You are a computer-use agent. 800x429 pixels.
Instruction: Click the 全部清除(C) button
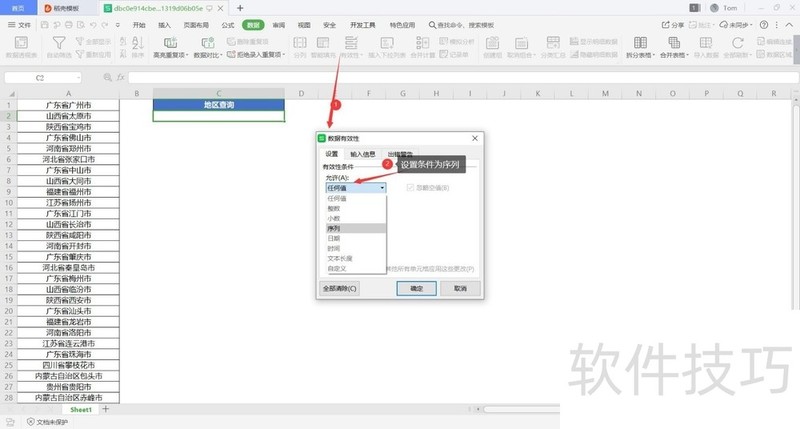point(340,288)
